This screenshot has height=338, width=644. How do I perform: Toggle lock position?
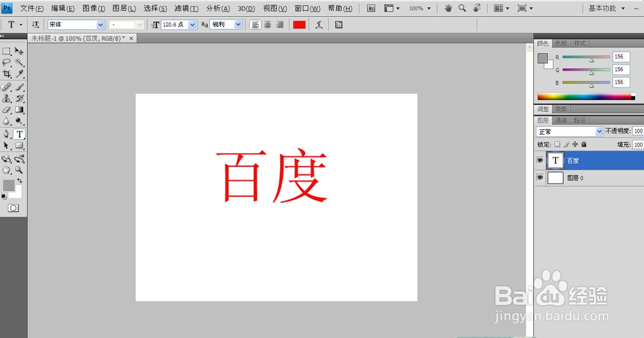(575, 144)
